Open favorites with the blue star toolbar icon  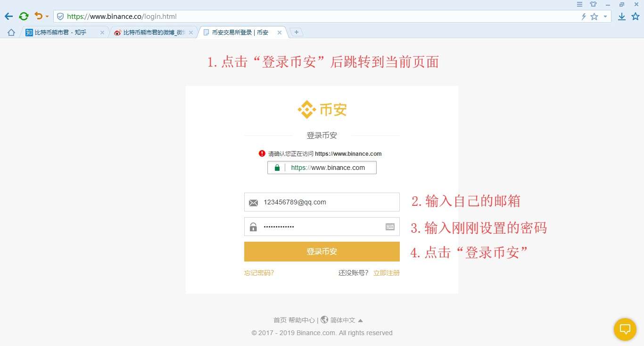(x=635, y=17)
